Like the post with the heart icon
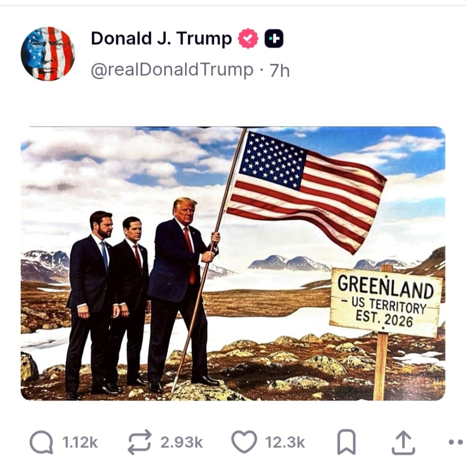 coord(244,442)
